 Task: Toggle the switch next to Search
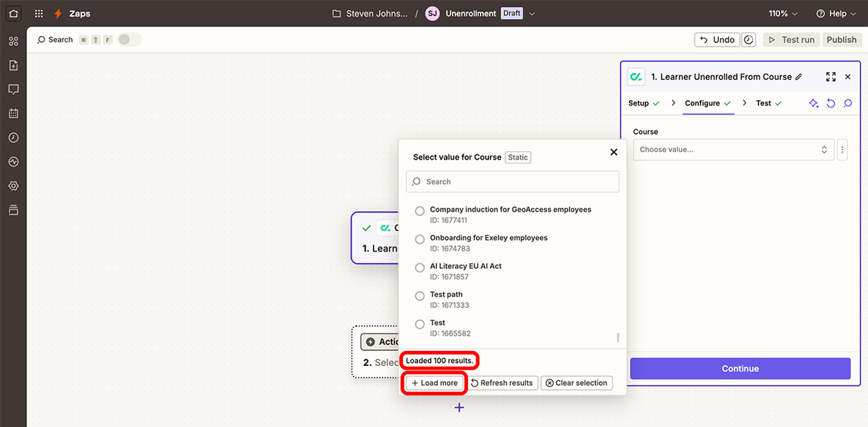click(x=130, y=40)
